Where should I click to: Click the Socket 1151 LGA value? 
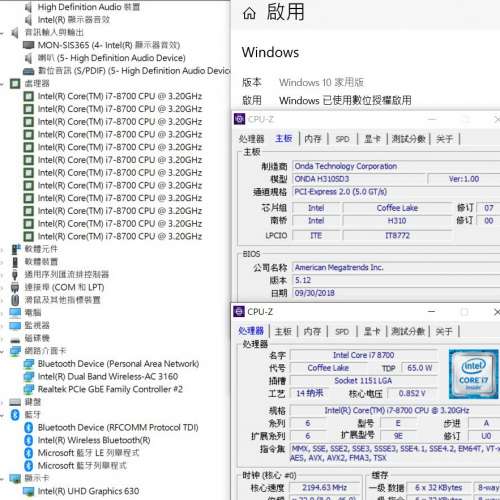[x=364, y=381]
